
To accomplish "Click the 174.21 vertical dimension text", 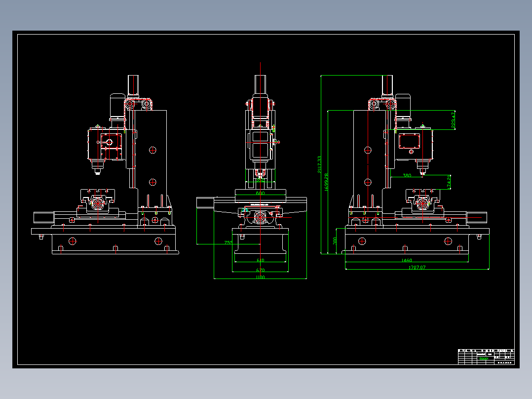I will click(449, 182).
